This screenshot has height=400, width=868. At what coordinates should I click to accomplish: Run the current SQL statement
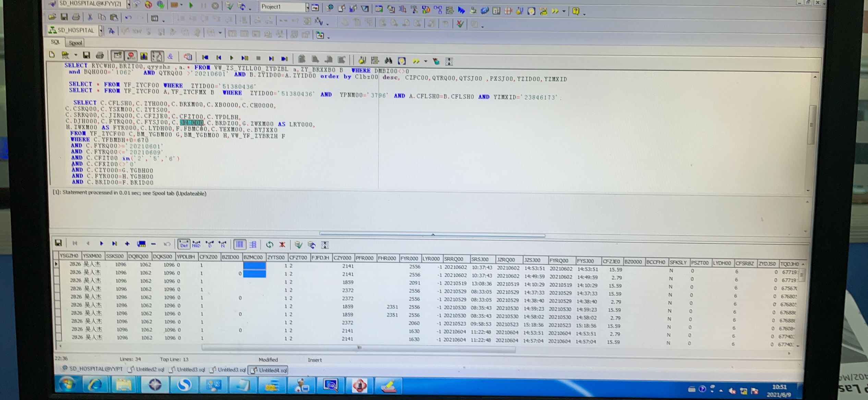click(232, 58)
